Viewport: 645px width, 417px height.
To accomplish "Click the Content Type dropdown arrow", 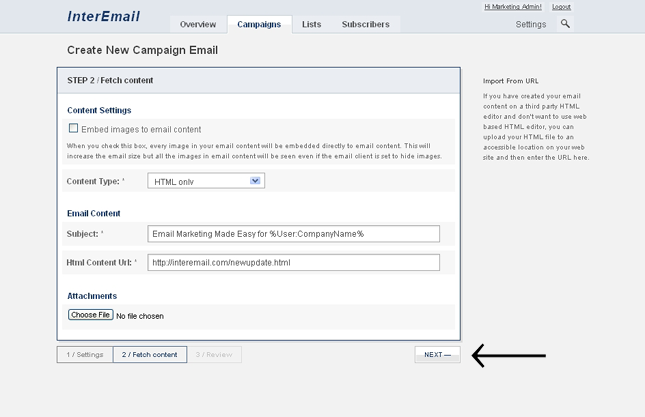I will [255, 181].
